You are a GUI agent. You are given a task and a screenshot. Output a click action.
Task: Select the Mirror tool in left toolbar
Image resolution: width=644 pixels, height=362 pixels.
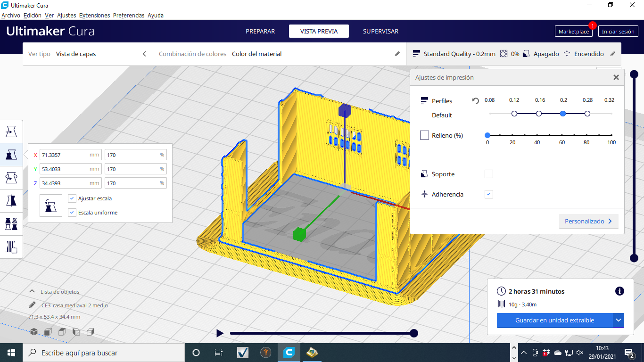[x=11, y=200]
